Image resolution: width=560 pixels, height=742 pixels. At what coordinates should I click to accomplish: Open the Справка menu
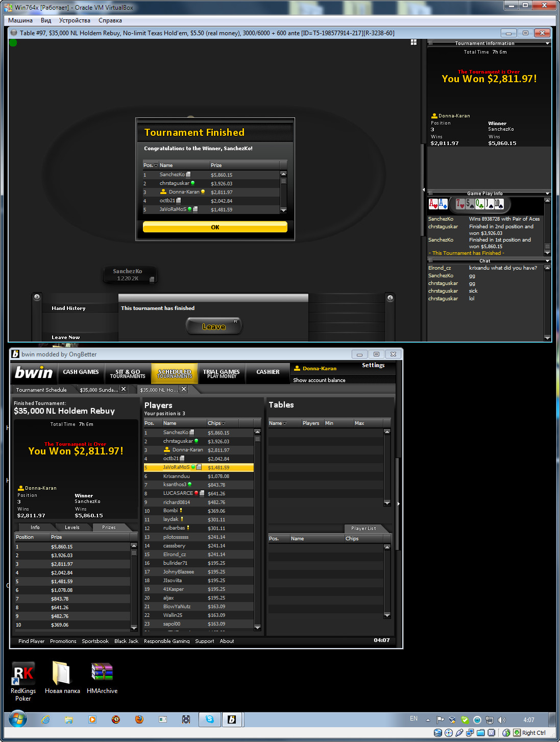click(x=110, y=20)
